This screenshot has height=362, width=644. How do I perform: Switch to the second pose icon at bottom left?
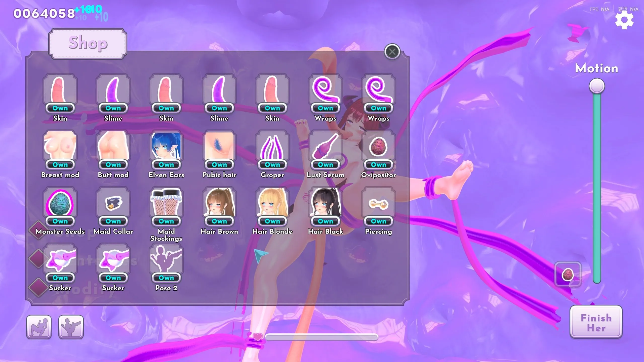coord(71,327)
